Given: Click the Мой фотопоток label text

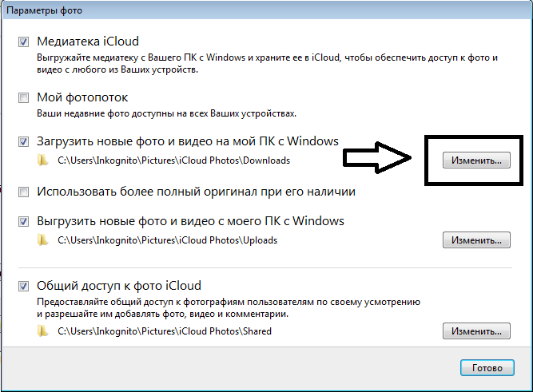Looking at the screenshot, I should [82, 97].
